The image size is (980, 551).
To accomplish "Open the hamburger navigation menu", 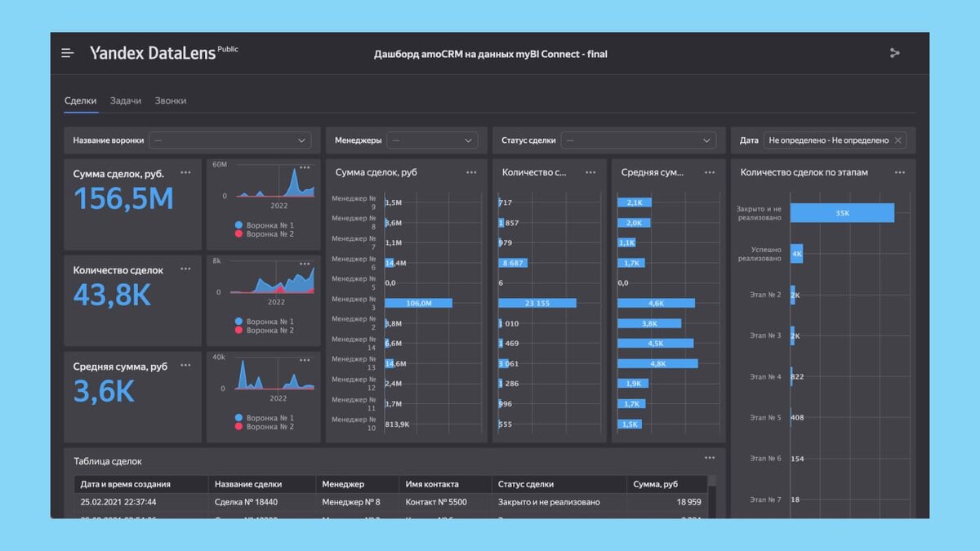I will 67,53.
